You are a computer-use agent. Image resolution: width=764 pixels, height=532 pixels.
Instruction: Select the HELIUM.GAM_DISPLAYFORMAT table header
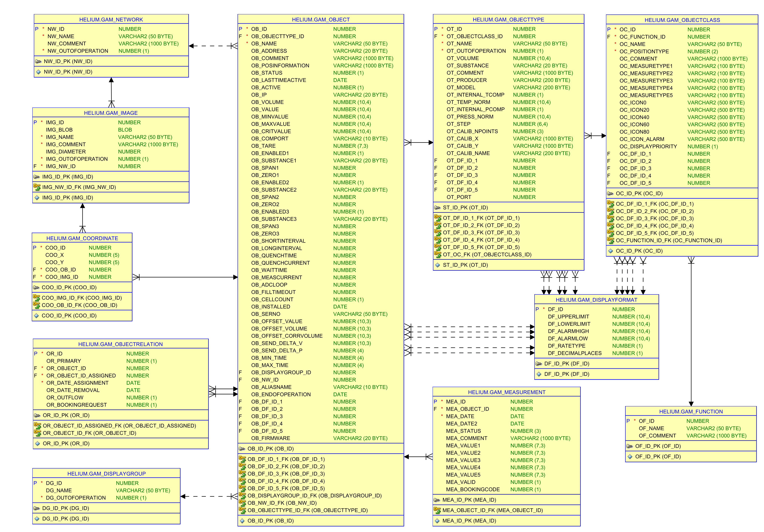[x=596, y=300]
